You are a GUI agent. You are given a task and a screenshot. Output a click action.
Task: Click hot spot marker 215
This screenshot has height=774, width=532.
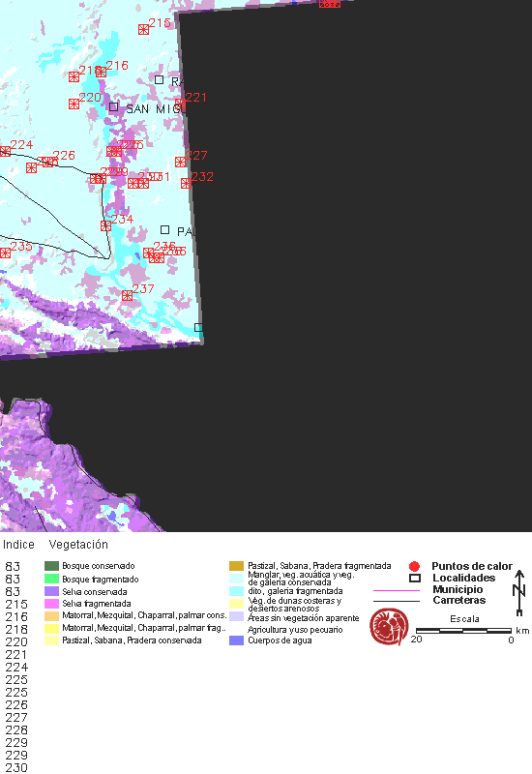point(143,30)
